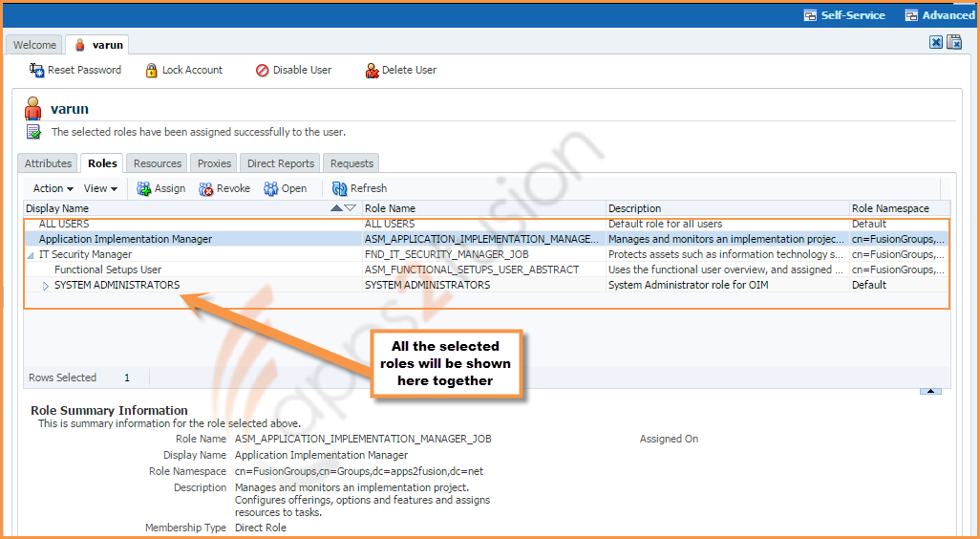The height and width of the screenshot is (539, 980).
Task: Click the confirmation message checkmark icon
Action: [33, 133]
